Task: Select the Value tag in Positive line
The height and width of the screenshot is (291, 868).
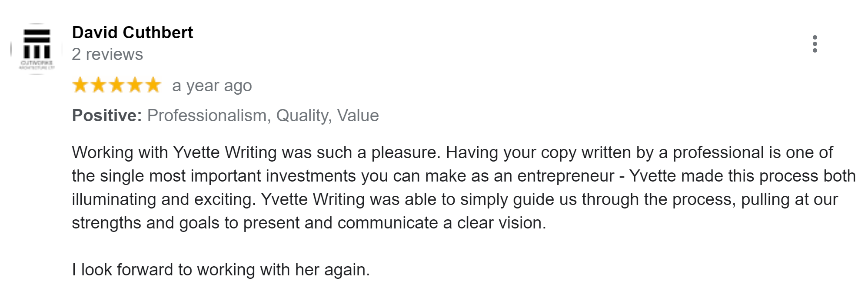Action: (360, 116)
